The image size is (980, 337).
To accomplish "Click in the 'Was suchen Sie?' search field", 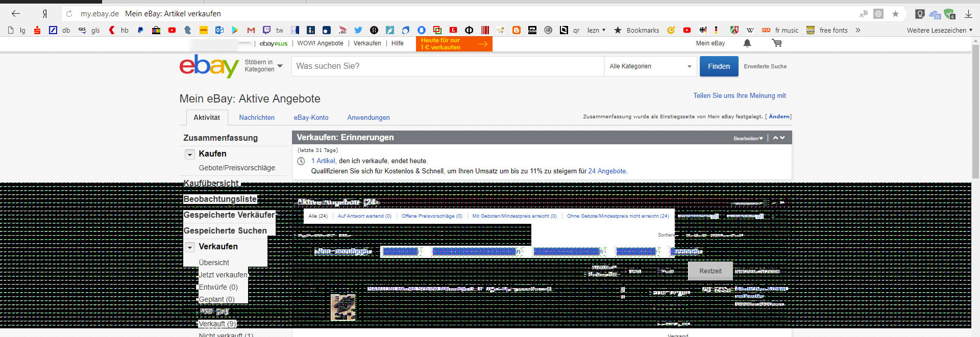I will (448, 66).
